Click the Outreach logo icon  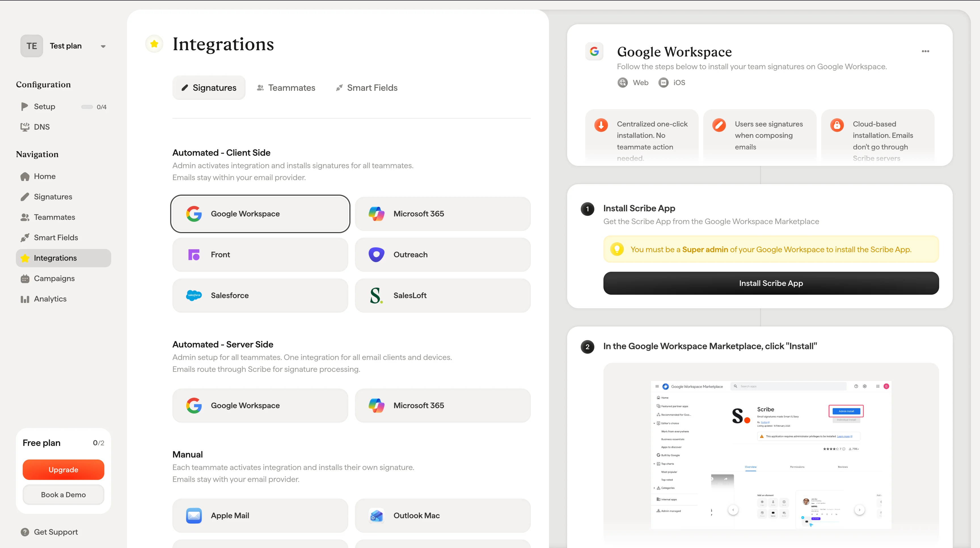tap(376, 255)
